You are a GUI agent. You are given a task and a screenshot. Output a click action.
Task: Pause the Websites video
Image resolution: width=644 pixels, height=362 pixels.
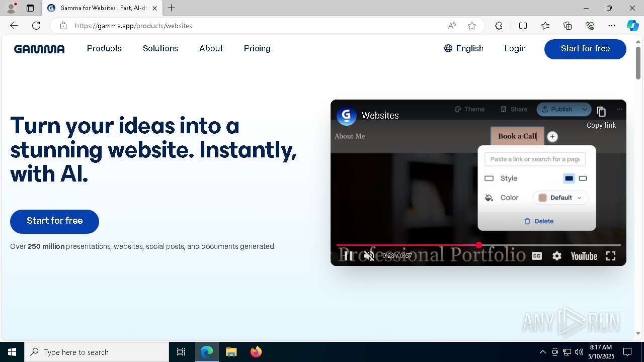pos(348,256)
